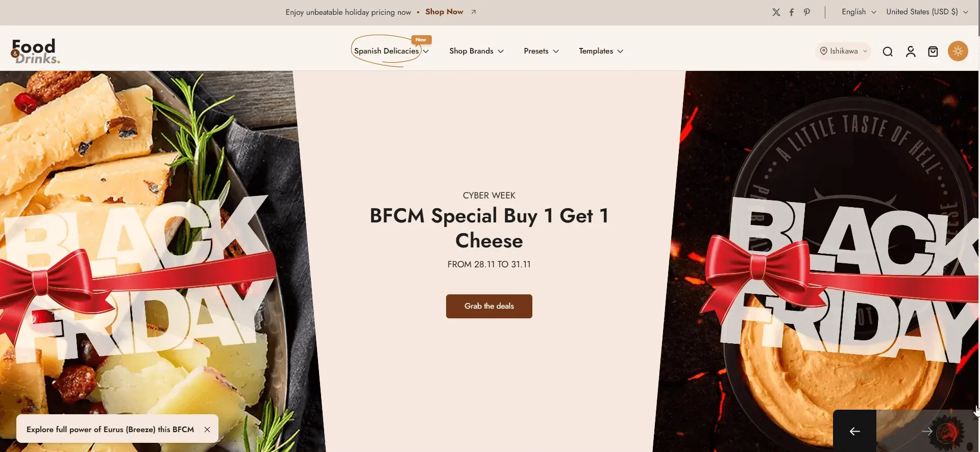Open the Ishikawa location dropdown

[843, 51]
